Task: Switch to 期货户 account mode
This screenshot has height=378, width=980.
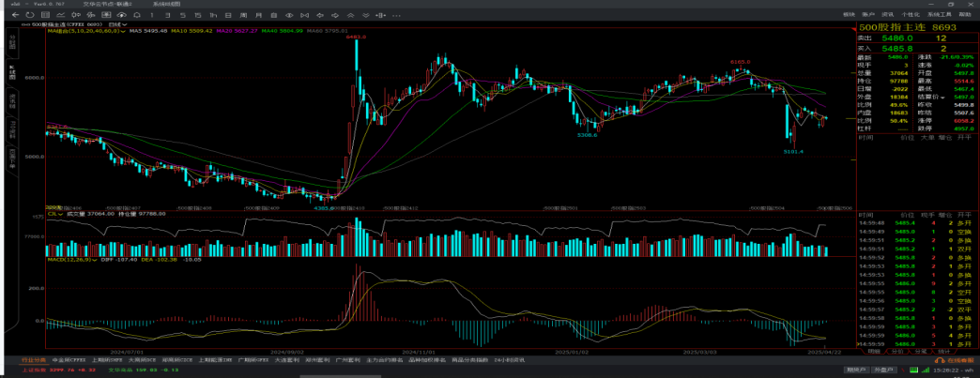Action: 855,370
